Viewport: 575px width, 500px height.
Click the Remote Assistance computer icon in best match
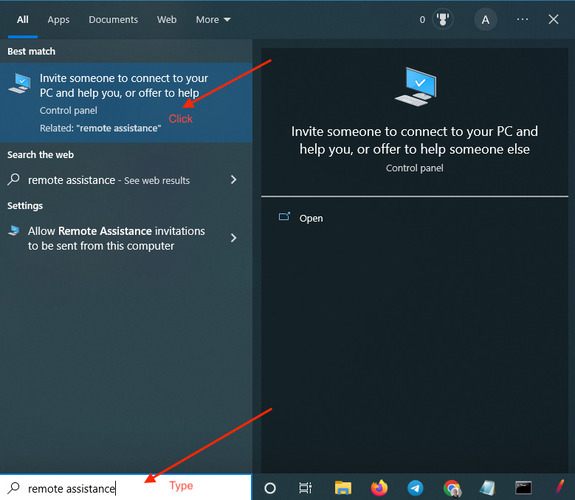click(x=20, y=83)
